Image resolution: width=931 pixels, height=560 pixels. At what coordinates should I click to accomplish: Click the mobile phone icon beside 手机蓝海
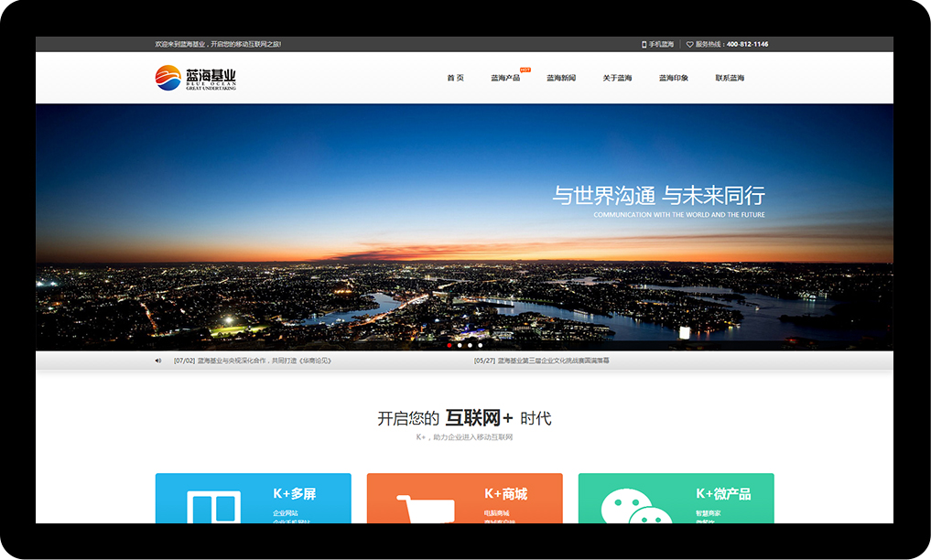coord(644,44)
